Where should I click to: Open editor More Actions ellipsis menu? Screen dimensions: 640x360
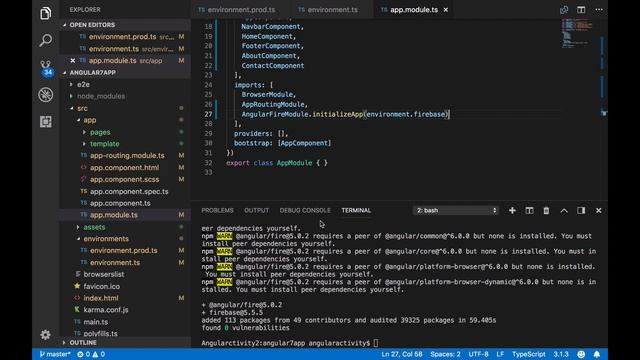pyautogui.click(x=599, y=10)
